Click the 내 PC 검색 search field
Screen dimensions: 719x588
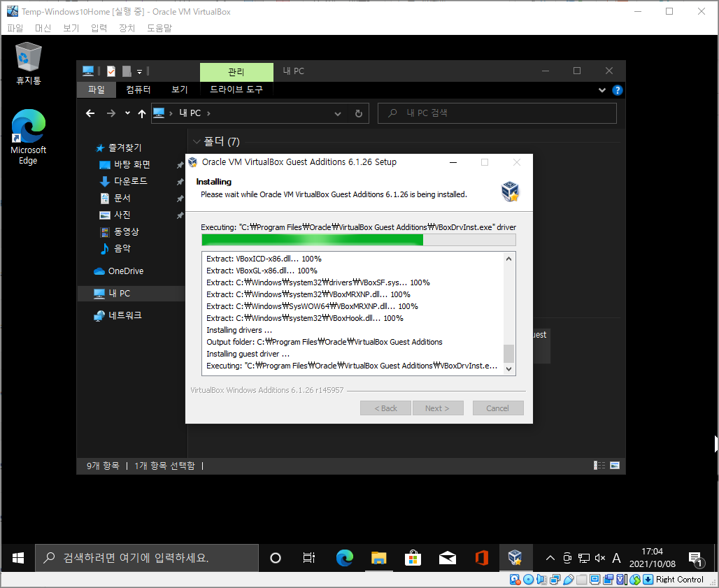coord(497,113)
